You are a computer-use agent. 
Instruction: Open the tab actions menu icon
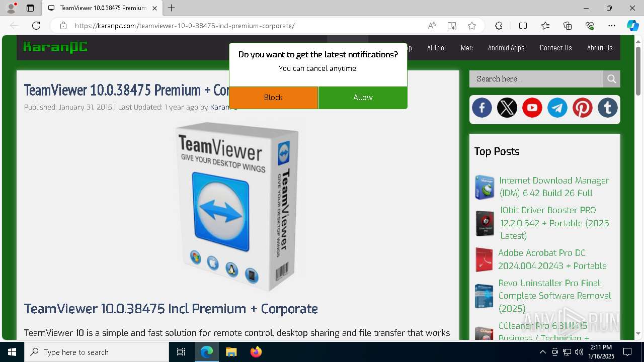(x=30, y=8)
